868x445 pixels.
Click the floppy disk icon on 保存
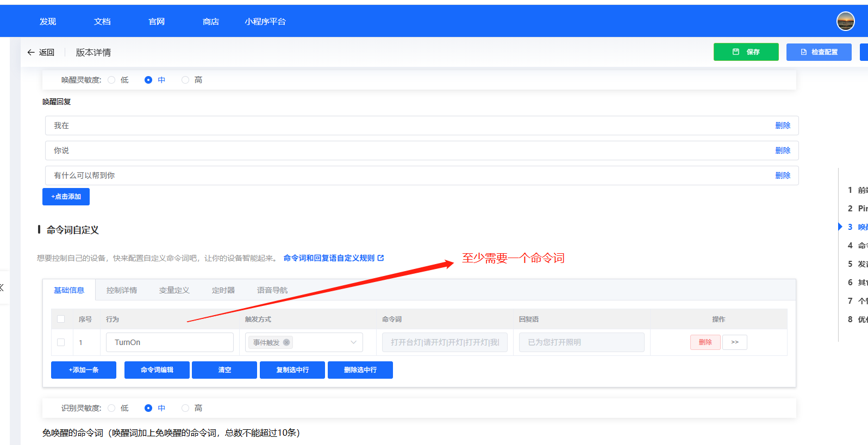[x=736, y=52]
